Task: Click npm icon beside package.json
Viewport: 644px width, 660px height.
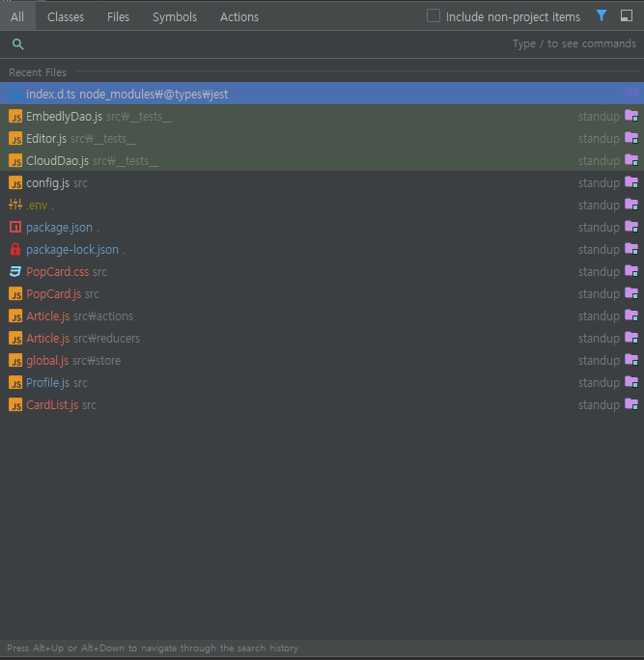Action: (x=15, y=228)
